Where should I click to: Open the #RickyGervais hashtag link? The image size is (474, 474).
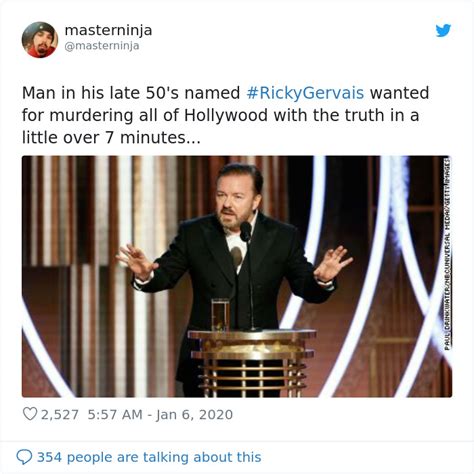(x=305, y=93)
